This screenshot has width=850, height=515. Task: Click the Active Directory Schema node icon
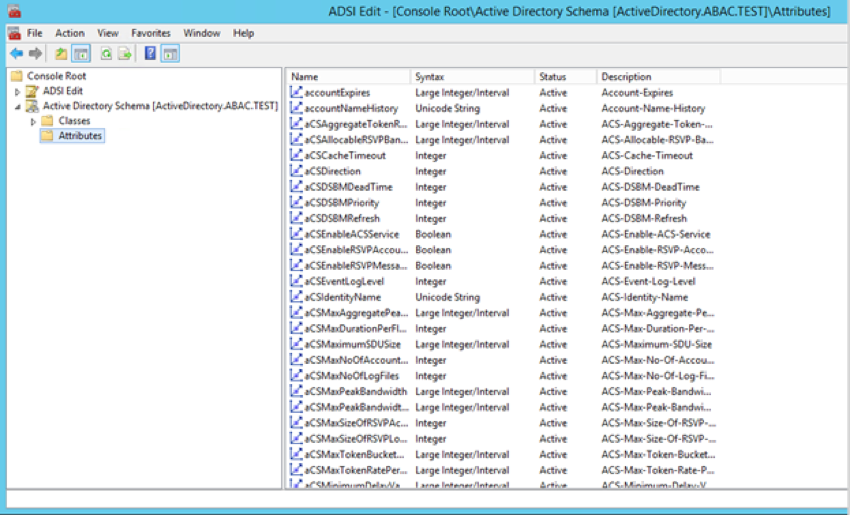coord(33,106)
